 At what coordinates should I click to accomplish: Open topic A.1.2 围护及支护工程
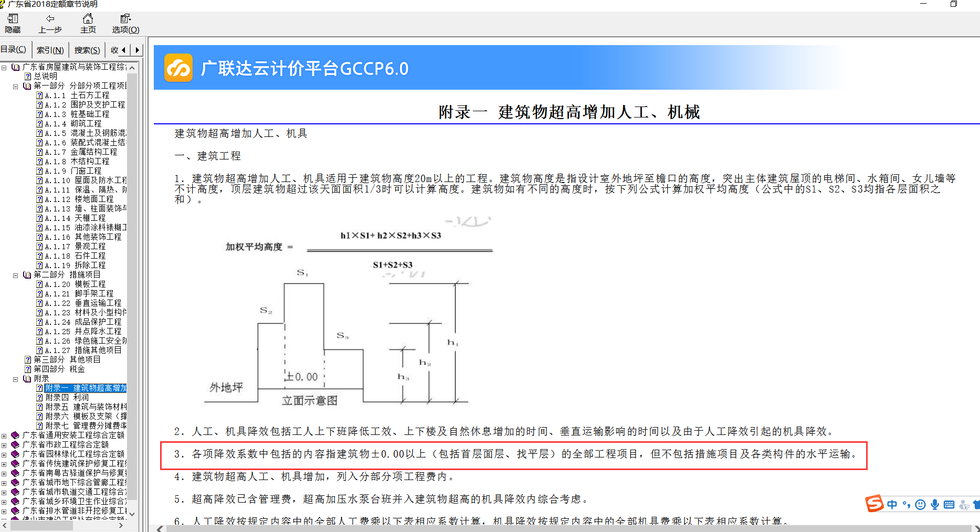[x=85, y=105]
